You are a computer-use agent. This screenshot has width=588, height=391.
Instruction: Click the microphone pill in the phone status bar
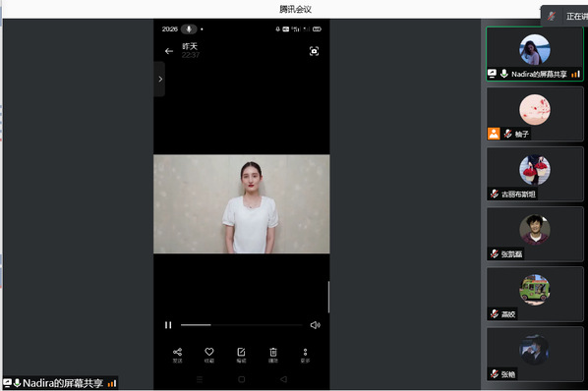(x=189, y=28)
